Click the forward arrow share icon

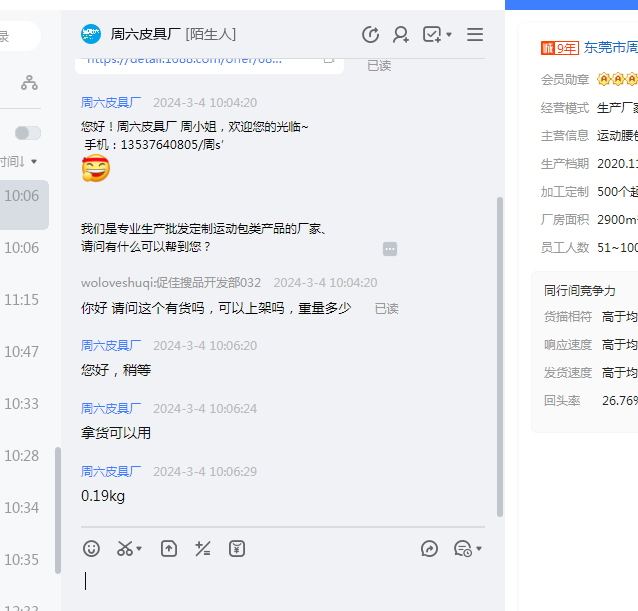[x=430, y=548]
